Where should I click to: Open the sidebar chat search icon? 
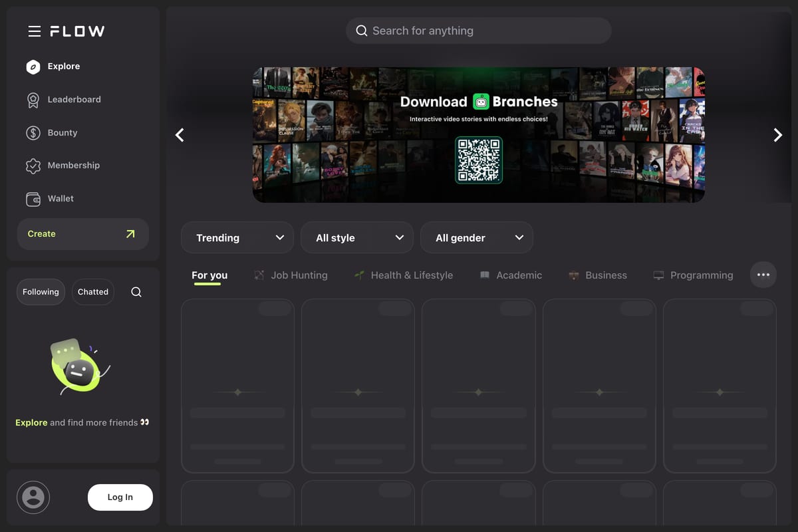(x=136, y=292)
